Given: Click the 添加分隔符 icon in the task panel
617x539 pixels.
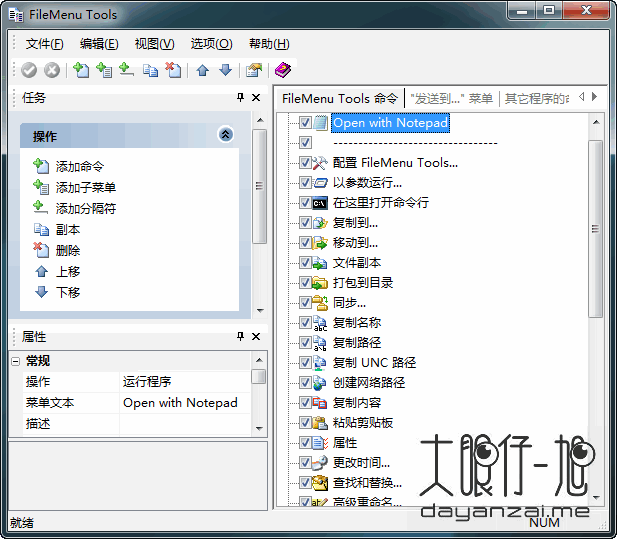Looking at the screenshot, I should (41, 207).
